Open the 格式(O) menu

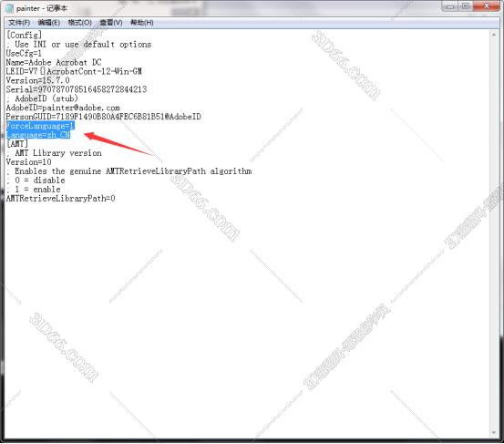tap(79, 23)
